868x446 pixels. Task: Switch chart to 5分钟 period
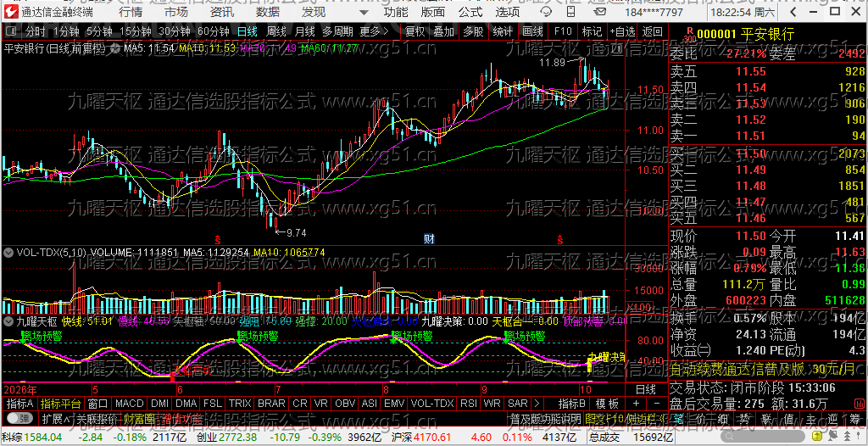coord(99,31)
